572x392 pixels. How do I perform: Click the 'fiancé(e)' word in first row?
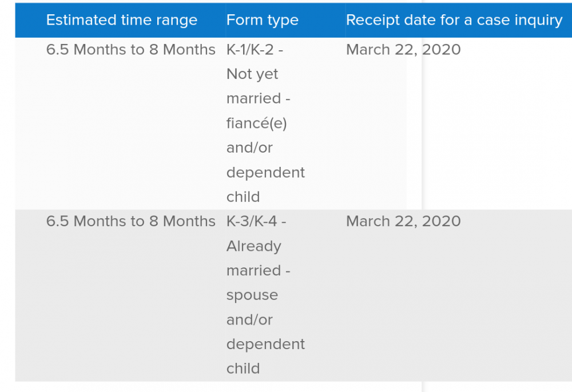[x=256, y=123]
